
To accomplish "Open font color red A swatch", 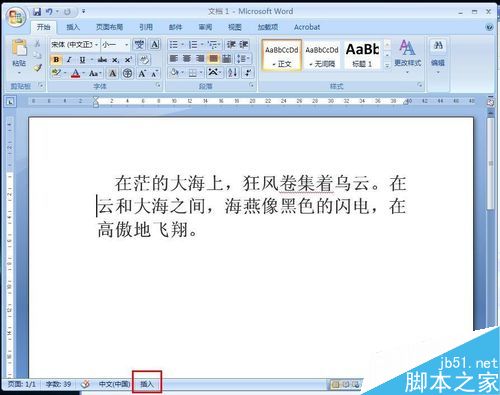I will [76, 73].
